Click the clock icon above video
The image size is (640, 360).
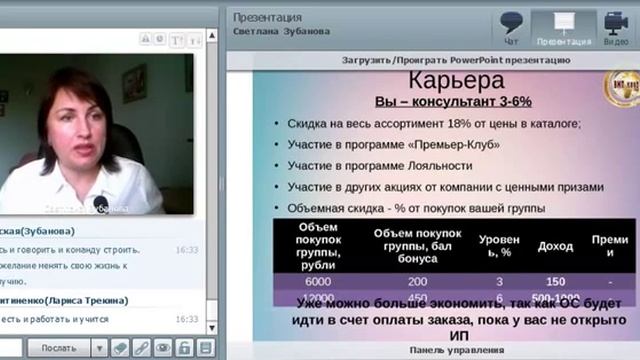pos(160,39)
